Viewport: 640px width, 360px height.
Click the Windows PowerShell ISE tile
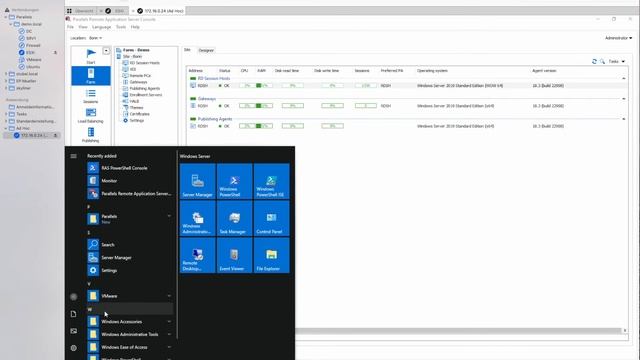click(x=271, y=181)
